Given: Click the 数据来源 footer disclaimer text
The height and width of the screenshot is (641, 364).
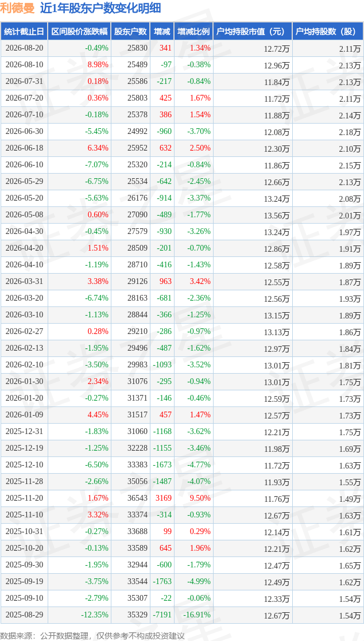Looking at the screenshot, I should point(93,635).
